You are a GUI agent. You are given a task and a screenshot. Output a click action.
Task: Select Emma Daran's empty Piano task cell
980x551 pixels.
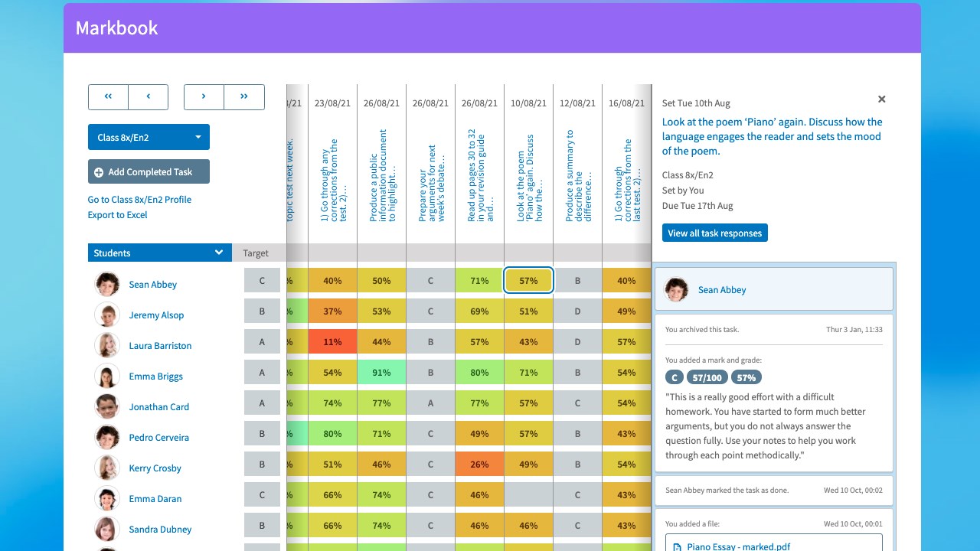pos(528,495)
